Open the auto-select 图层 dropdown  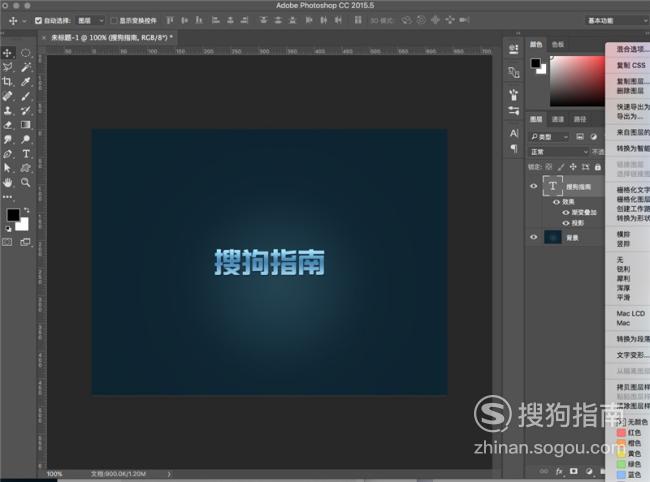91,20
